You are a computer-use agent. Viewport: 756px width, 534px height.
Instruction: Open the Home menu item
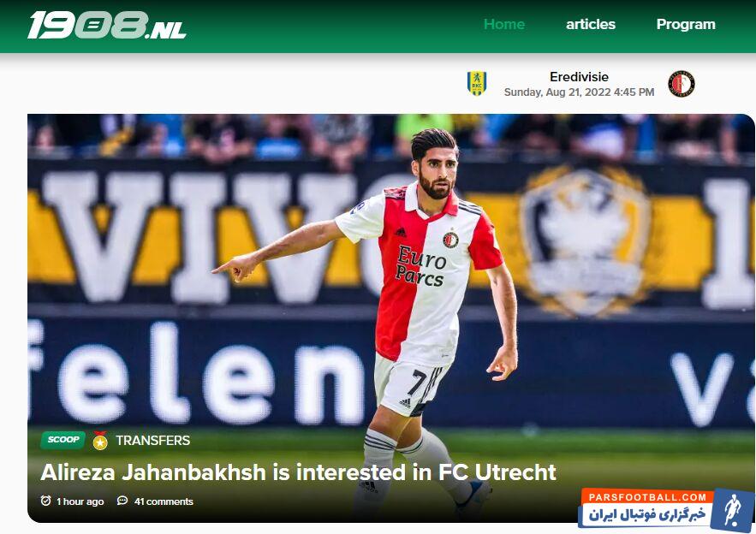pos(503,24)
